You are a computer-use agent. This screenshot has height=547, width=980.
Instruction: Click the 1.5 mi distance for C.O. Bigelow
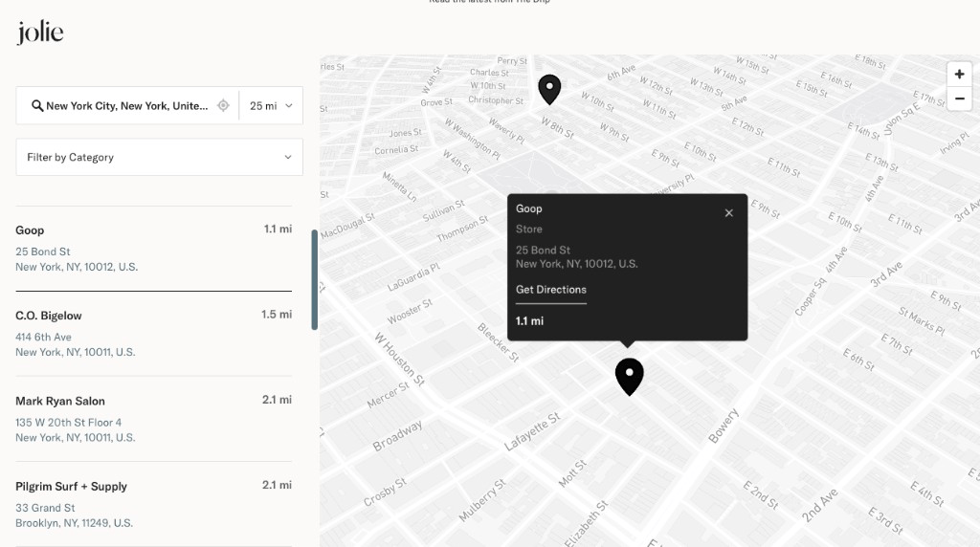pos(277,314)
